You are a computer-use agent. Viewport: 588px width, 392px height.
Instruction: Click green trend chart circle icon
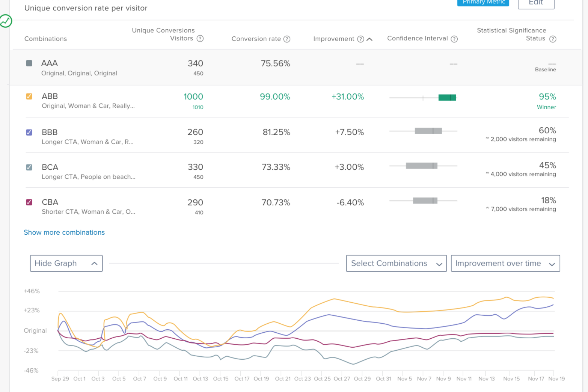tap(6, 21)
